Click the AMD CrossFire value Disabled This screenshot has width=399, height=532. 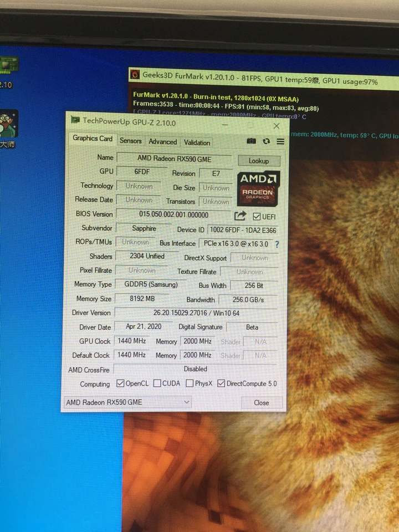[x=195, y=369]
